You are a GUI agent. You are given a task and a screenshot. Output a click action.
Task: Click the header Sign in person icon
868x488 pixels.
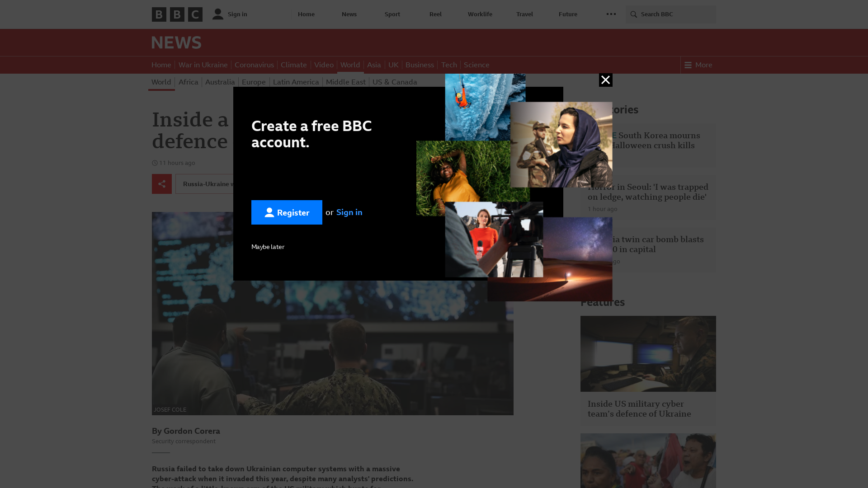tap(218, 14)
